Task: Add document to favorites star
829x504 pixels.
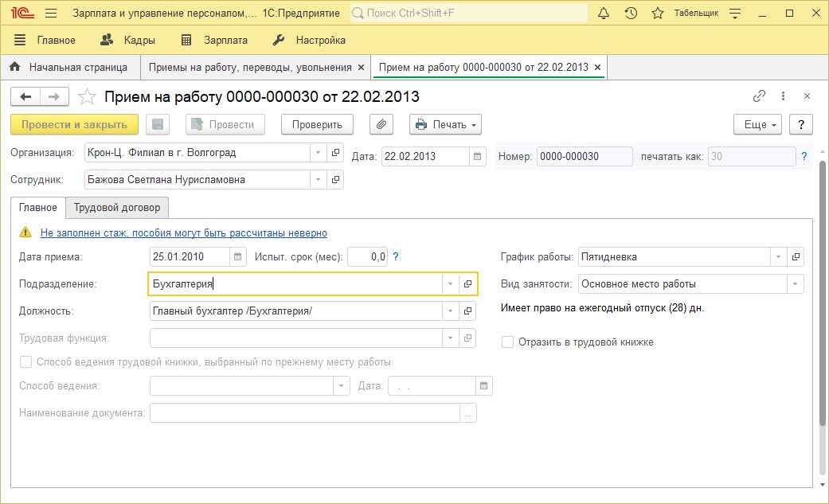Action: click(x=87, y=97)
